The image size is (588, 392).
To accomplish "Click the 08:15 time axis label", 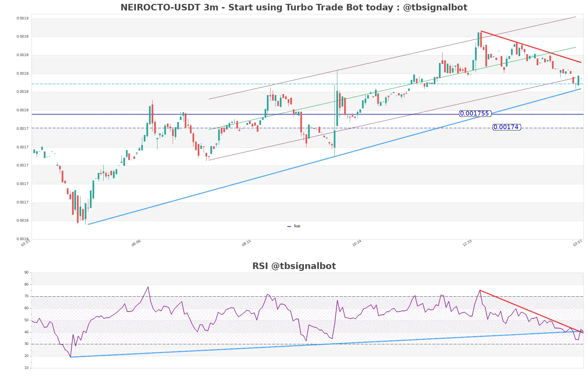I will [246, 243].
